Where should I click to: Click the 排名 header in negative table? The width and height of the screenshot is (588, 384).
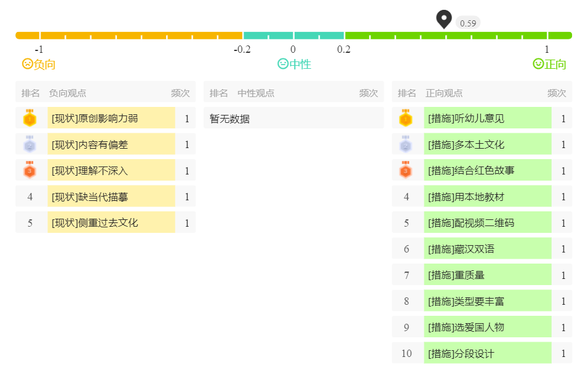click(x=30, y=93)
